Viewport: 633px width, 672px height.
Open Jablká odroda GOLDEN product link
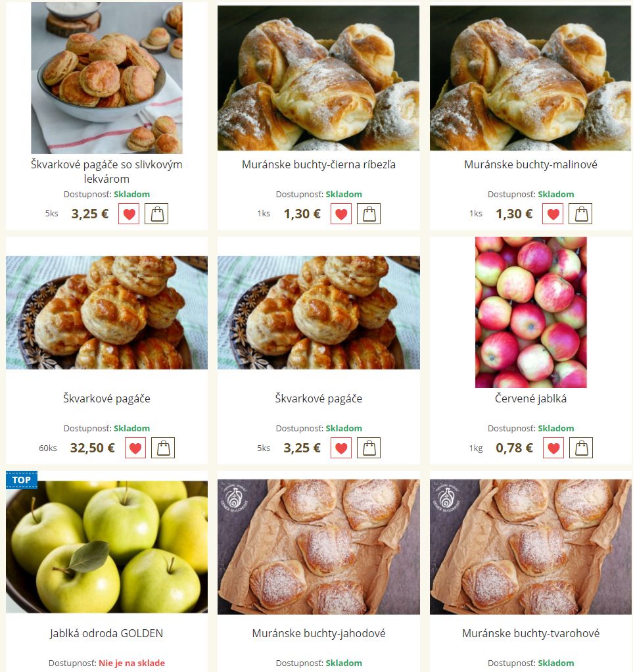[106, 633]
